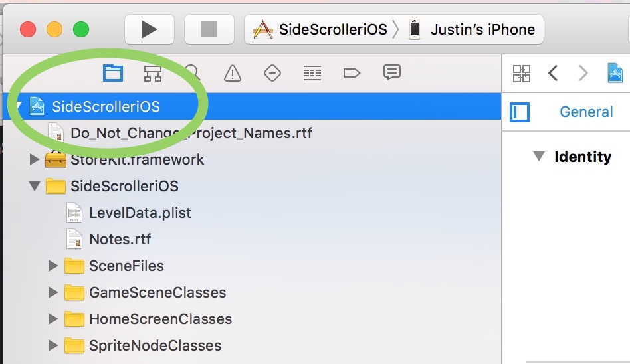
Task: Expand the SceneFiles folder
Action: (53, 266)
